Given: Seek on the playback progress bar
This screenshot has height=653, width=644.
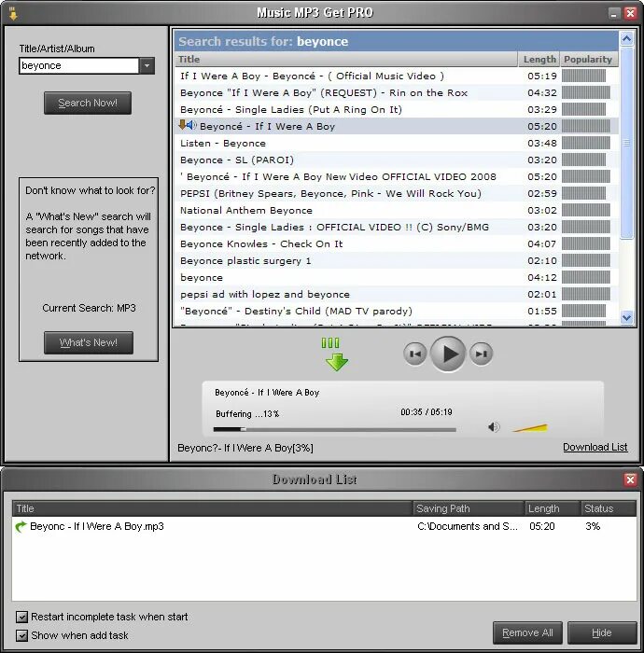Looking at the screenshot, I should point(334,429).
